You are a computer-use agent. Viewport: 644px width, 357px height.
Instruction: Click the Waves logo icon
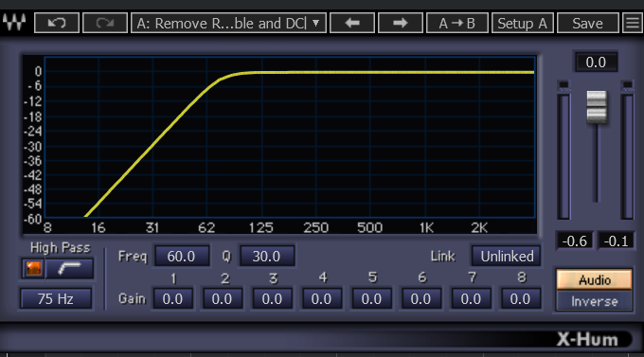(14, 23)
